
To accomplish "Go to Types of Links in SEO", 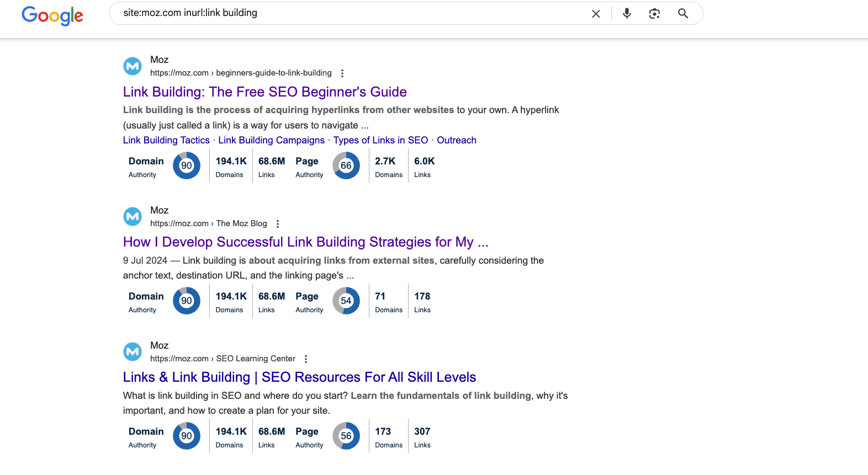I will tap(380, 140).
